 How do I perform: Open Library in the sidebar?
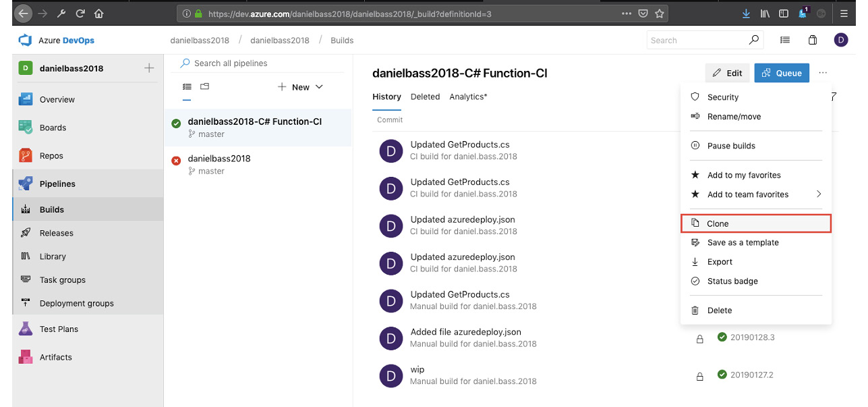[x=88, y=256]
